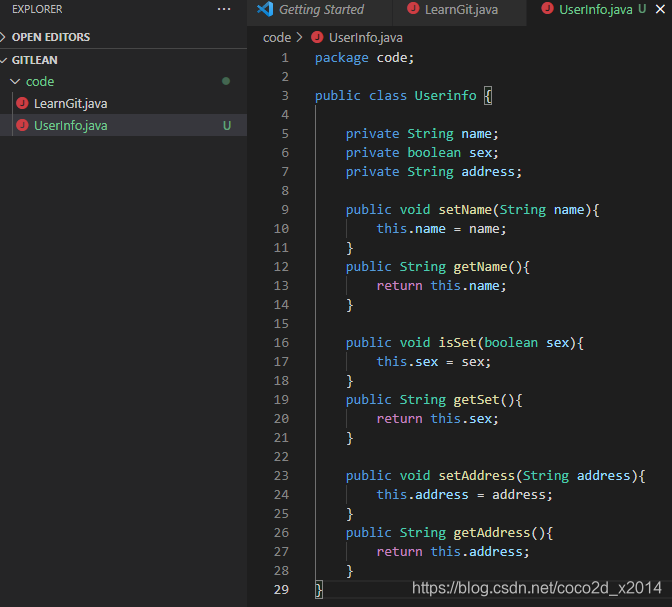Click the VS Code logo on Getting Started tab
Screen dimensions: 672x607
click(x=265, y=9)
